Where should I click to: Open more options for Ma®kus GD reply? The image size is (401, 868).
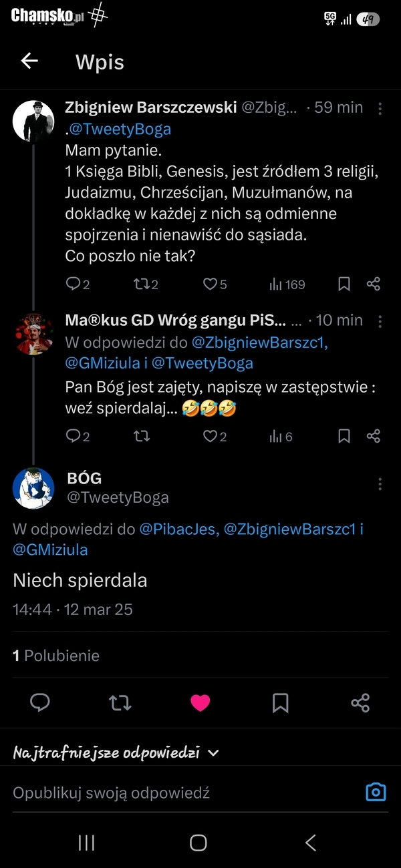pyautogui.click(x=380, y=321)
